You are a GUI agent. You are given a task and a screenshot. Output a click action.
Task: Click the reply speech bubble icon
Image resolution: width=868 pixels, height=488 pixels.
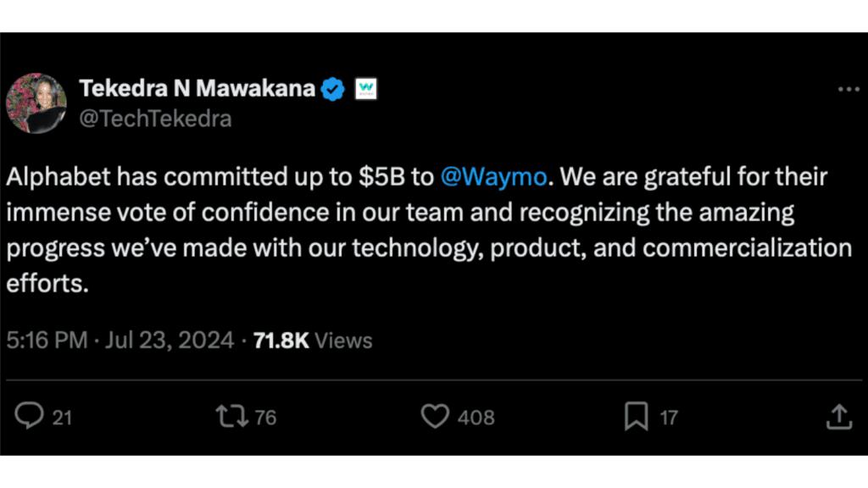(31, 416)
